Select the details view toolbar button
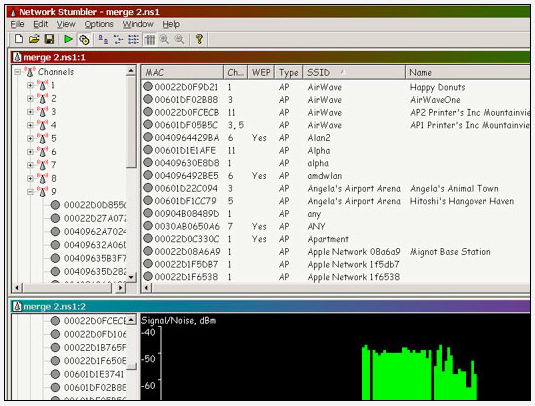This screenshot has width=535, height=406. point(149,40)
